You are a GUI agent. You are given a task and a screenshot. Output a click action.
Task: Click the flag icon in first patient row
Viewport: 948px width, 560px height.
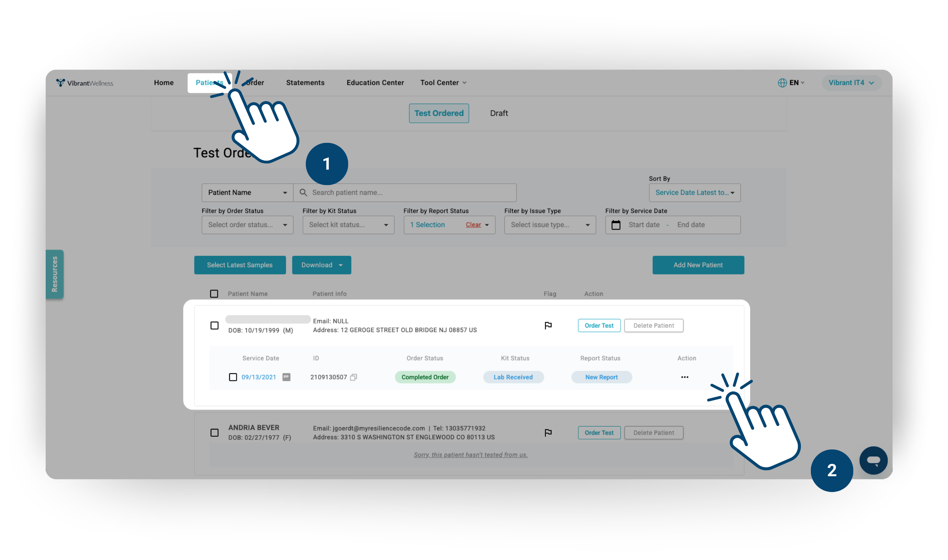tap(548, 325)
